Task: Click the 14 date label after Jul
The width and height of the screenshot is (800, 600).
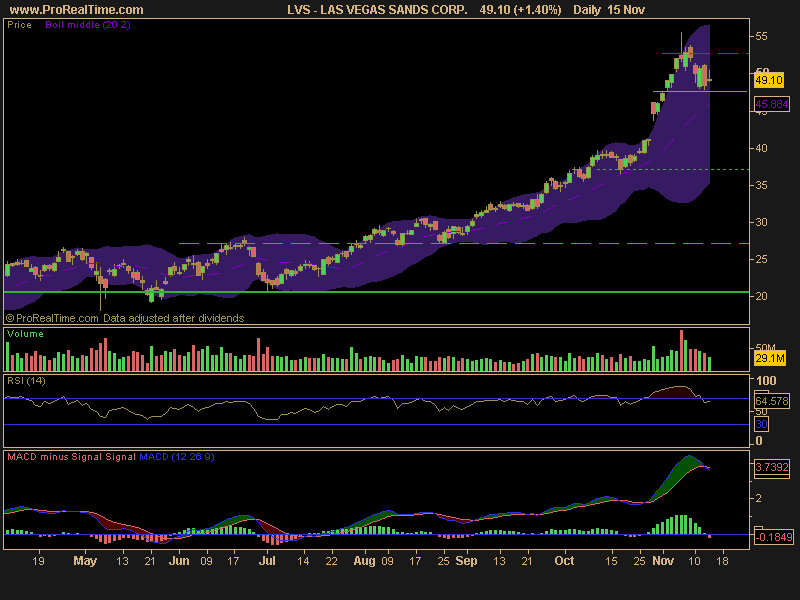Action: 303,561
